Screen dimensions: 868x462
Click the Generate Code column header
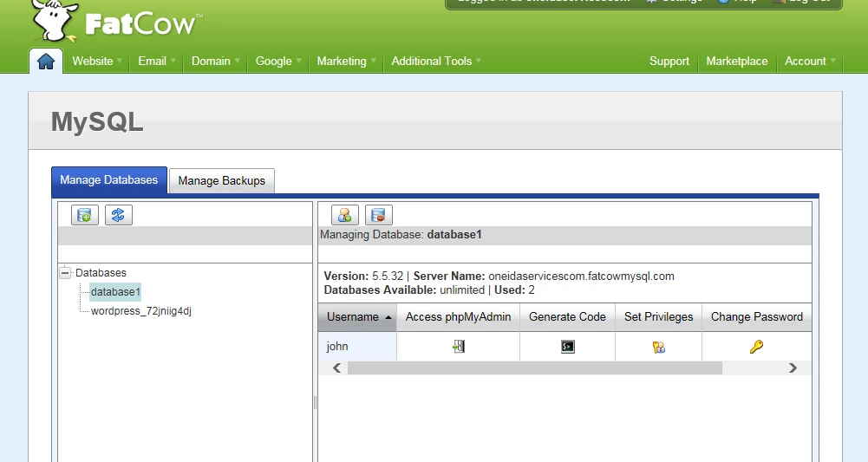point(567,317)
